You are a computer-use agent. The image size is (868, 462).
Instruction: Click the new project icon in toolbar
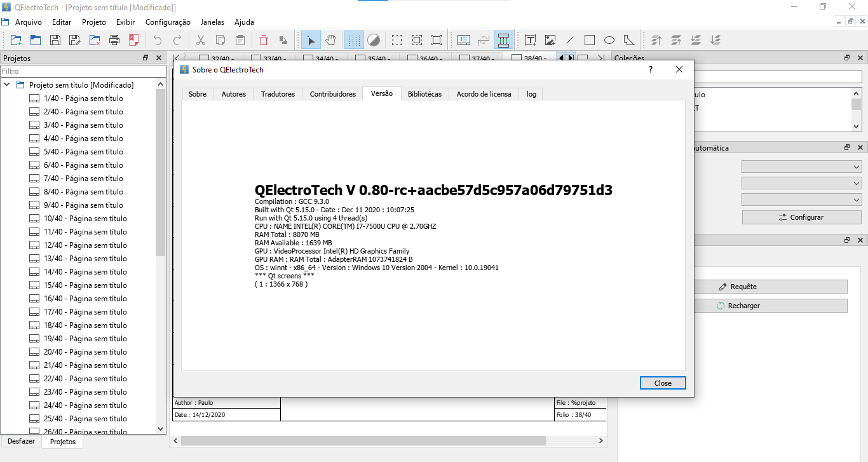coord(16,40)
